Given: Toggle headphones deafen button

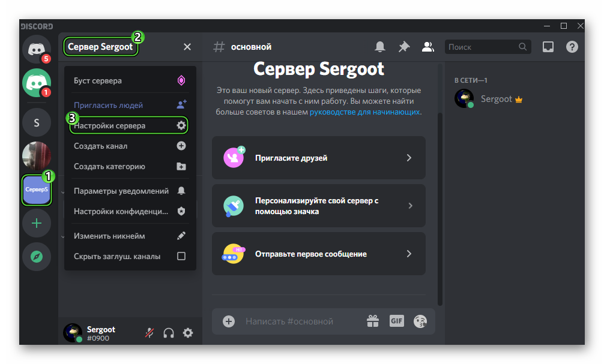Looking at the screenshot, I should [x=169, y=333].
